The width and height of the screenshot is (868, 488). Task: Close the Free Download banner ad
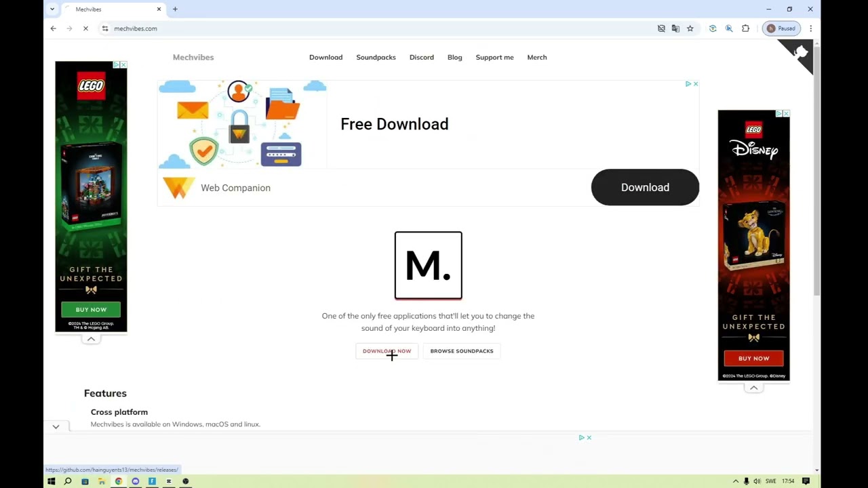pyautogui.click(x=696, y=84)
